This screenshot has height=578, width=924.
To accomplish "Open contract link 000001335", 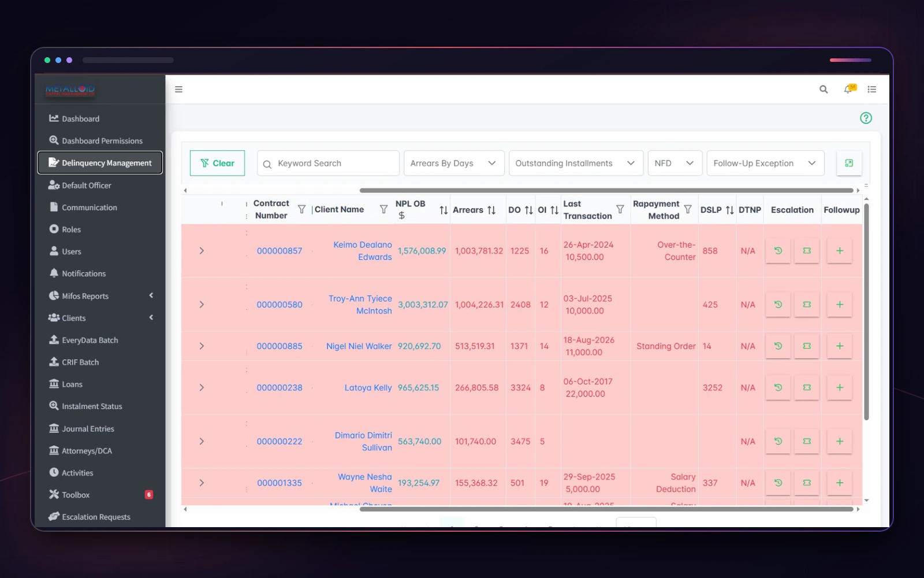I will click(280, 483).
